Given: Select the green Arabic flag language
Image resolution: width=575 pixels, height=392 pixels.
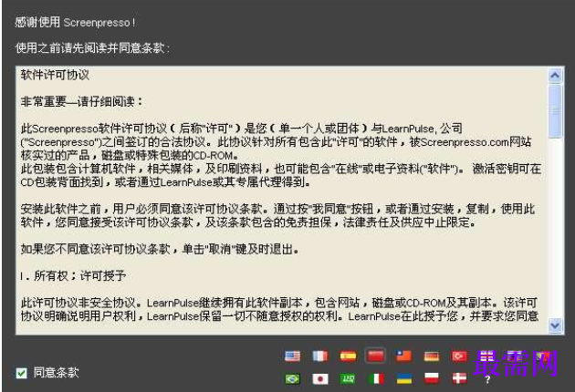Looking at the screenshot, I should coord(348,378).
